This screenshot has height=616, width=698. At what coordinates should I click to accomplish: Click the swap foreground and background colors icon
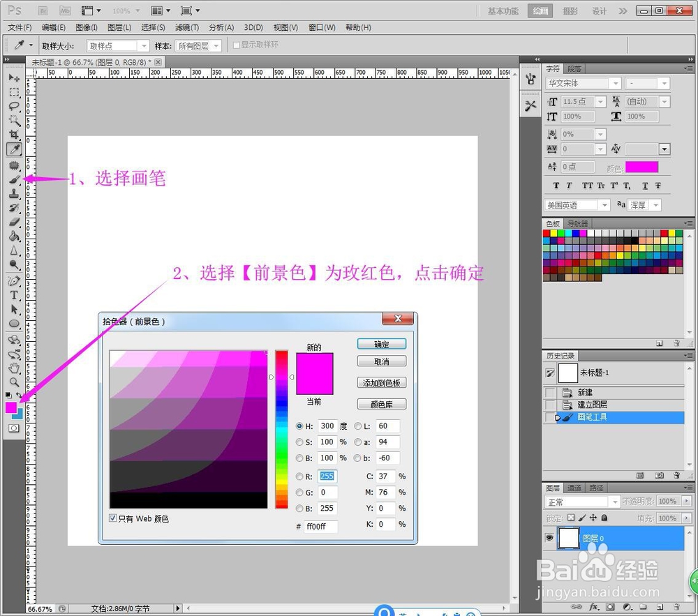[19, 395]
